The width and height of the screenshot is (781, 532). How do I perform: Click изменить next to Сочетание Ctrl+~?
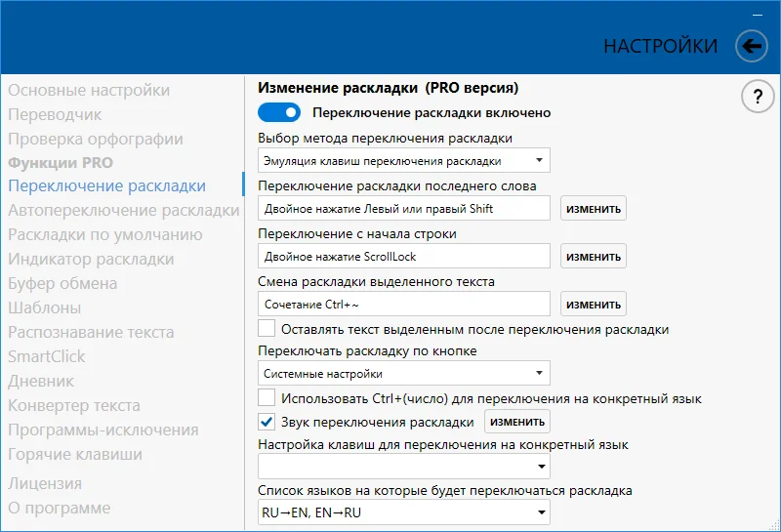point(594,304)
